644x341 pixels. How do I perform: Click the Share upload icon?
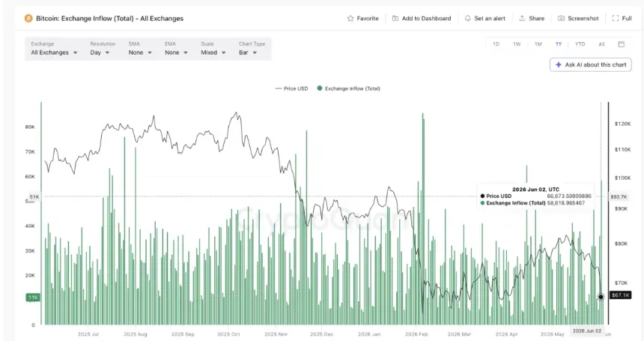(522, 19)
